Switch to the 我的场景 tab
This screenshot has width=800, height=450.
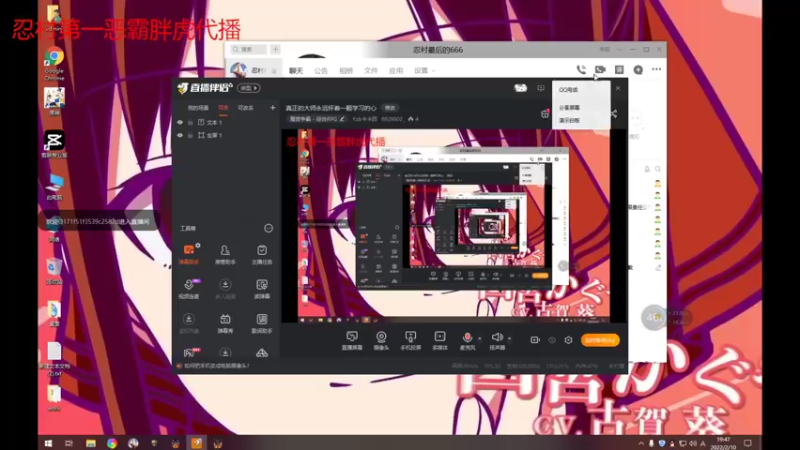[x=198, y=108]
